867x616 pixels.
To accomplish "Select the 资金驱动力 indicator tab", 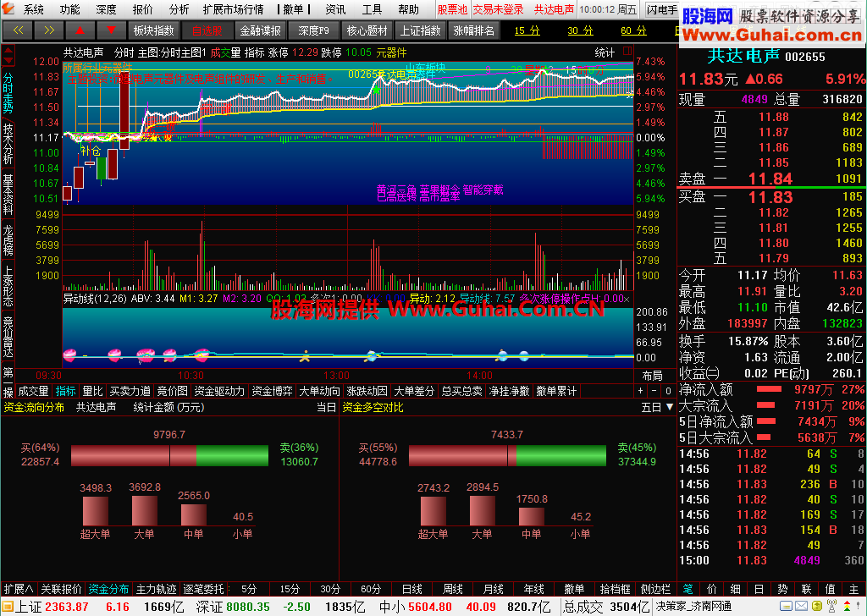I will point(219,391).
